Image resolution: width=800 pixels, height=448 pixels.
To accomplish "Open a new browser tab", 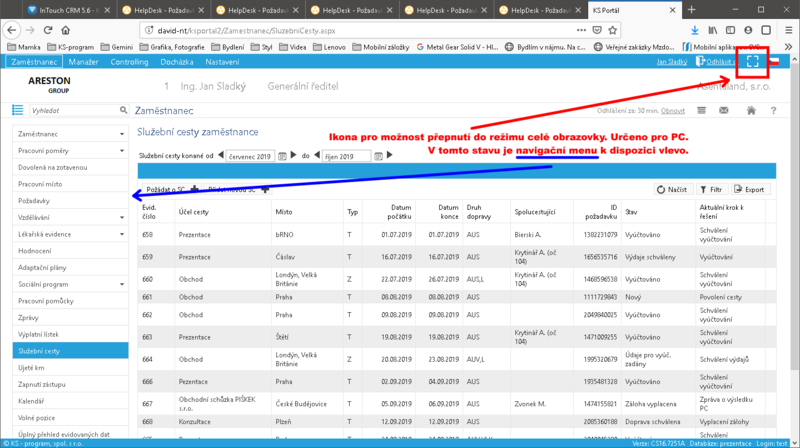I will [691, 10].
